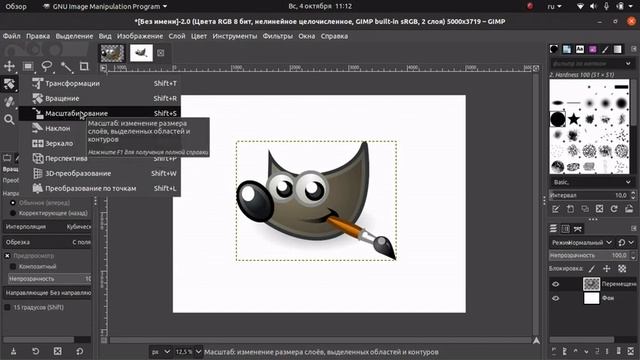Toggle lock pixels brush icon in Блокировка
The image size is (640, 360).
click(592, 268)
